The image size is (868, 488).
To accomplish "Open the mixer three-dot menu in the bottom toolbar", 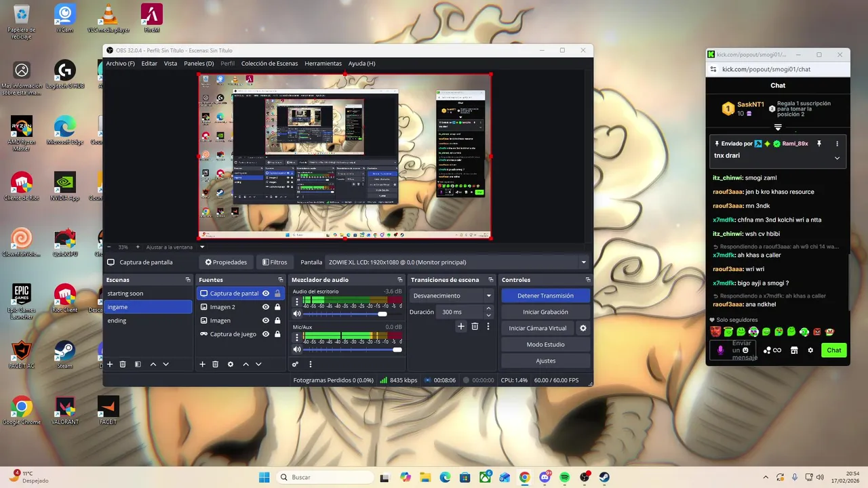I will point(311,364).
